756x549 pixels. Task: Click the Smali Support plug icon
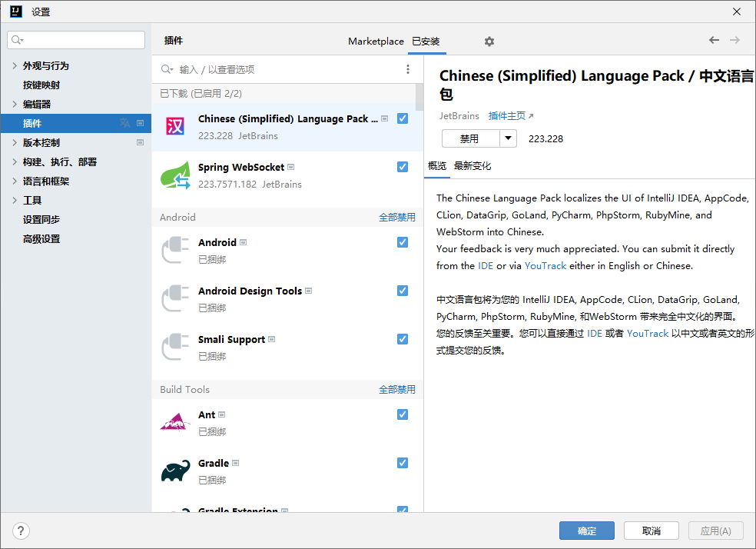coord(175,347)
